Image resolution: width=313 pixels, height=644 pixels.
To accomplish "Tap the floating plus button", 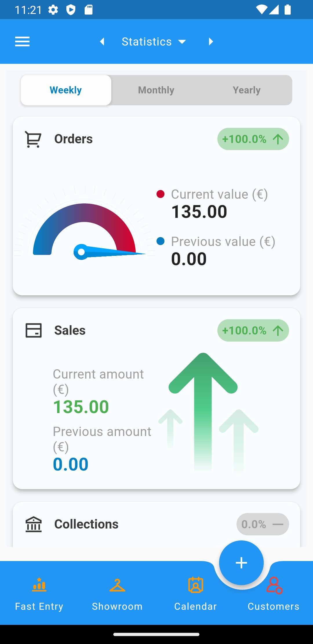I will point(241,562).
